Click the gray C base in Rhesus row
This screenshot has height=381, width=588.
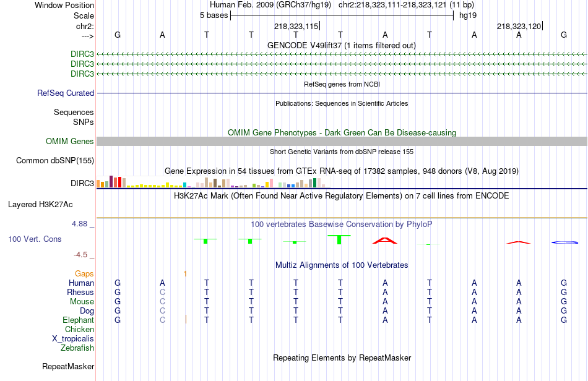(x=162, y=292)
